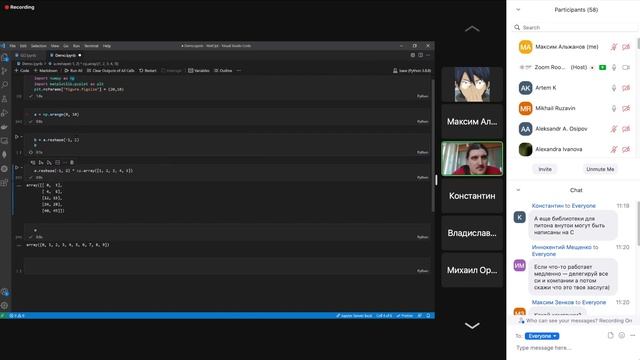Open Docker whale icon in activity bar
Image resolution: width=640 pixels, height=360 pixels.
5,127
